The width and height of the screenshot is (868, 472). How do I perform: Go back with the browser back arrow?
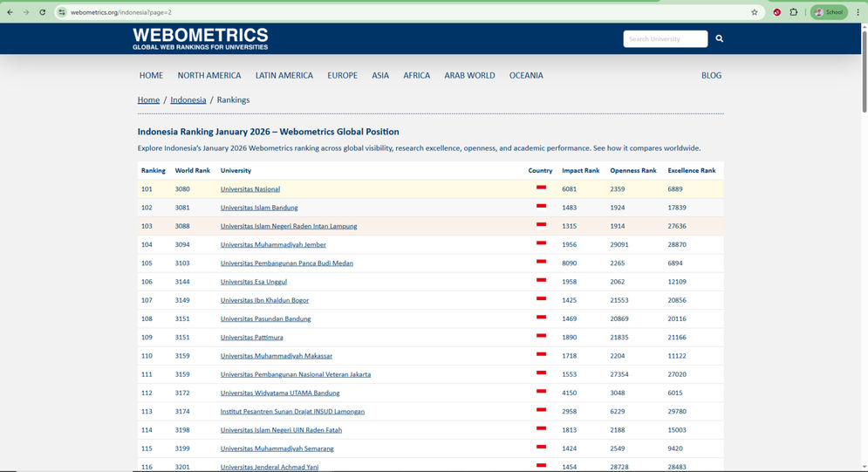tap(10, 12)
